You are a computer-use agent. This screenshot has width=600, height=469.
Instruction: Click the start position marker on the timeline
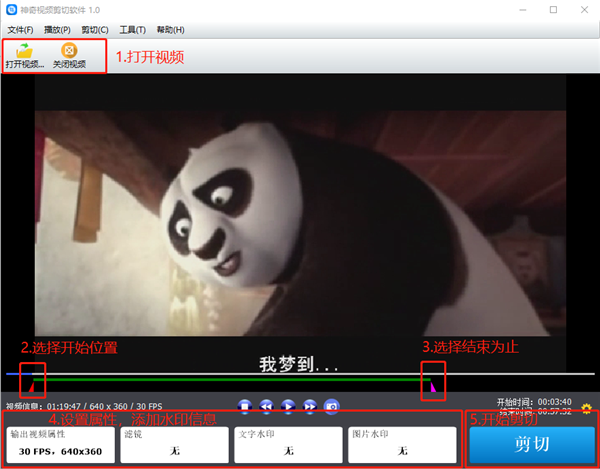pos(31,382)
